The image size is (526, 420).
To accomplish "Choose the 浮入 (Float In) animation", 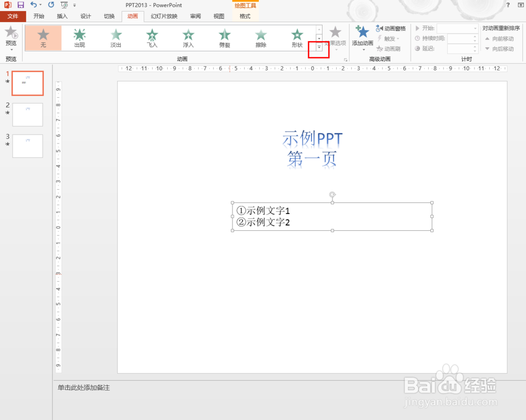I will [x=188, y=37].
